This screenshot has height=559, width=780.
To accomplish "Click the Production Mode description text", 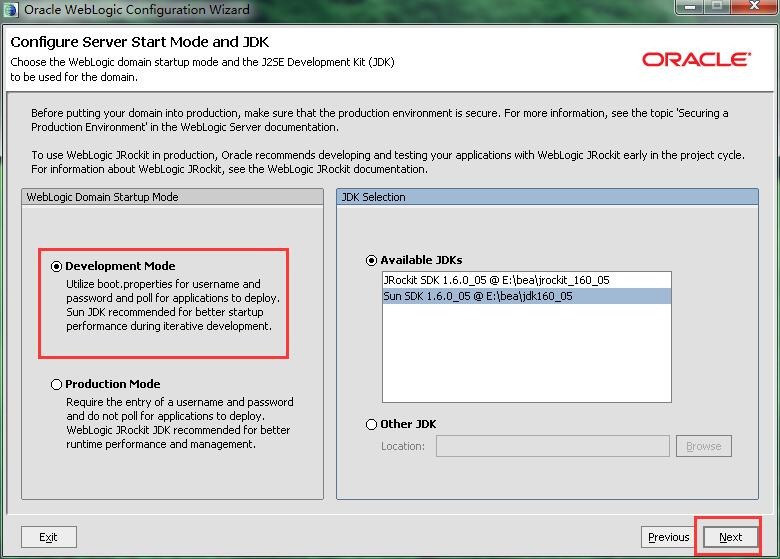I will coord(180,423).
